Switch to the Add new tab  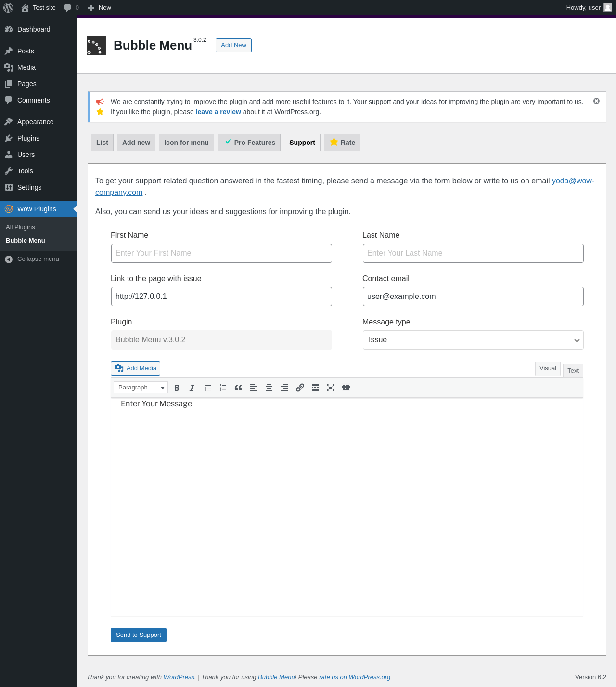coord(136,143)
